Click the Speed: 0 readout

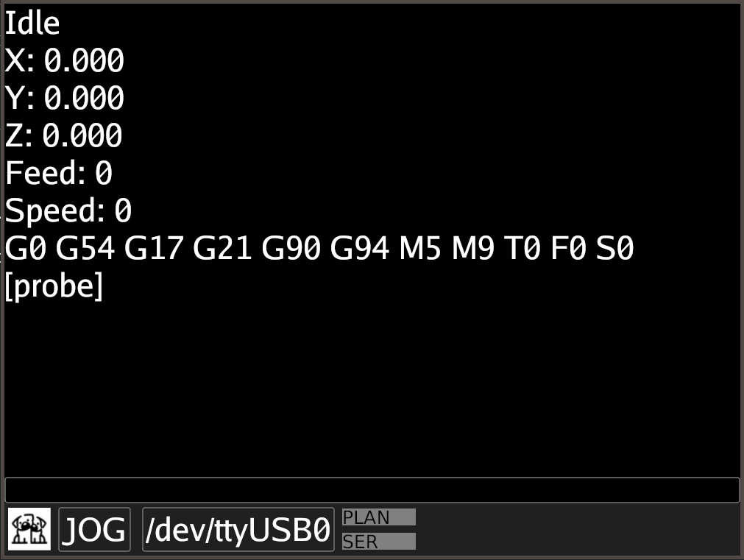point(68,210)
